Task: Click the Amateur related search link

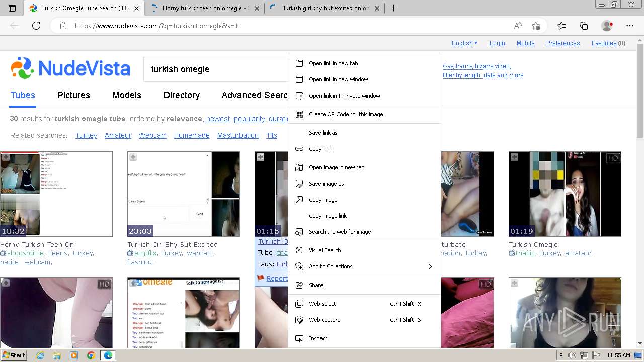Action: [118, 135]
